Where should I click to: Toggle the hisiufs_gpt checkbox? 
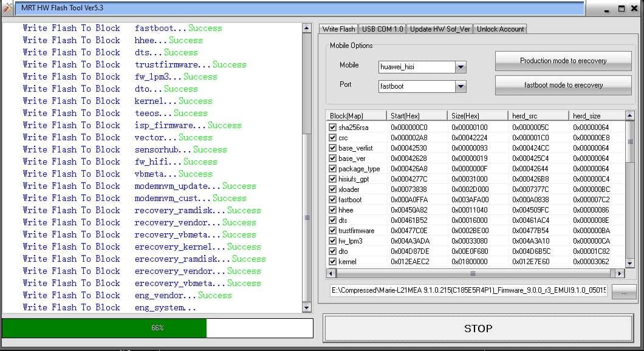[333, 179]
